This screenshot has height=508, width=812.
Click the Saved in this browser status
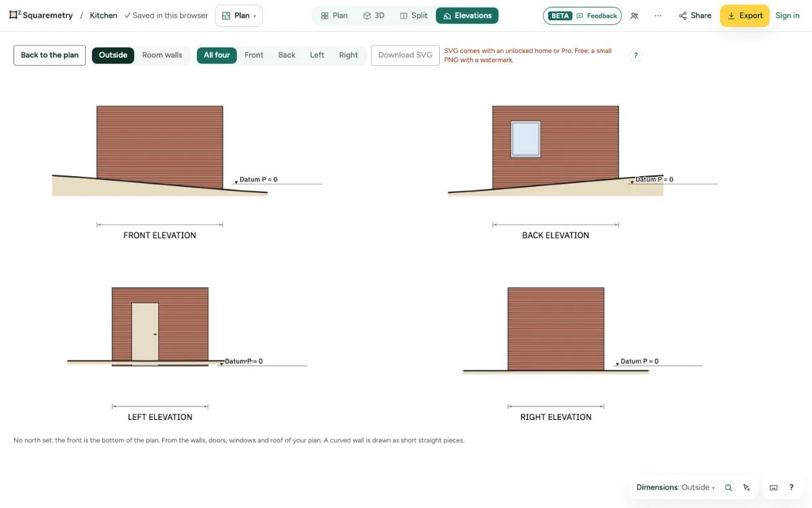[166, 16]
